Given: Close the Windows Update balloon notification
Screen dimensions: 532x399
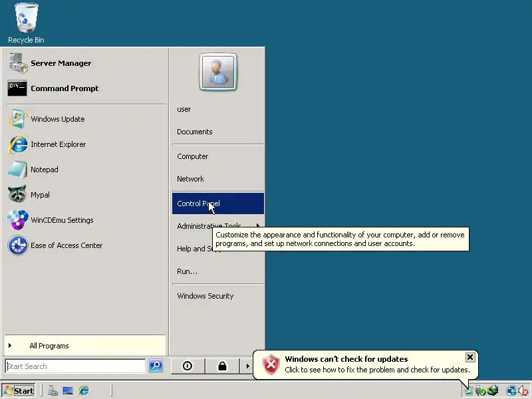Looking at the screenshot, I should 470,357.
